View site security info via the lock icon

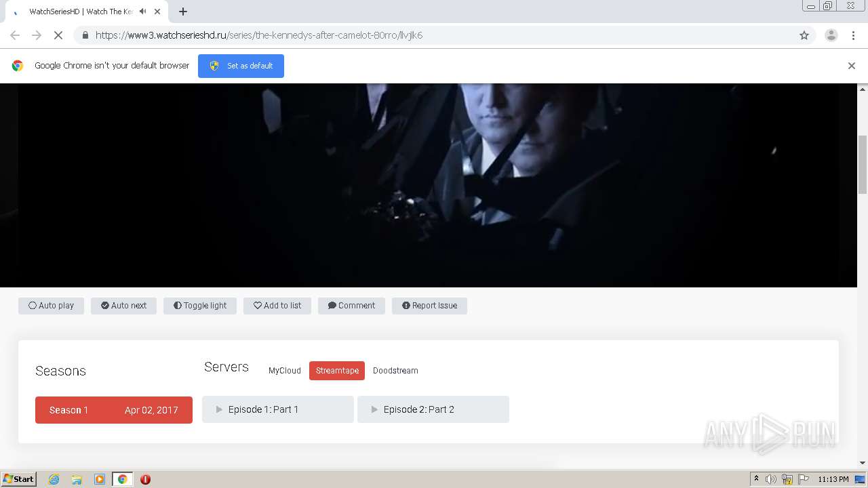[x=85, y=35]
